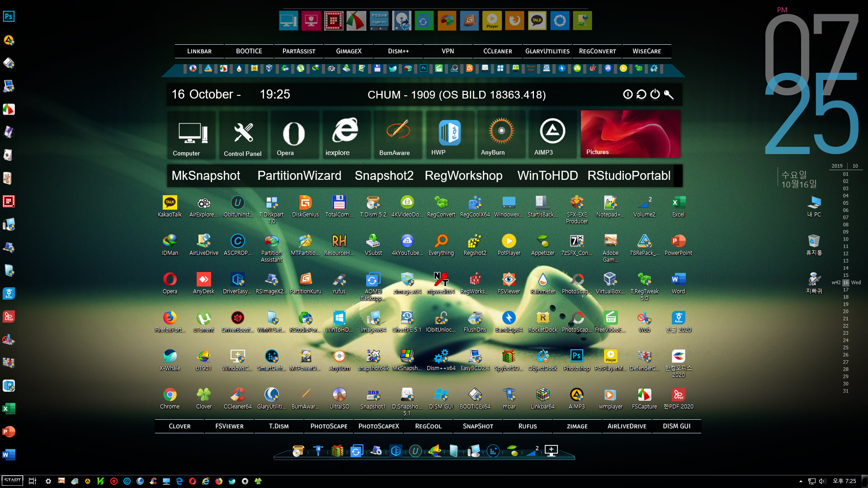Screen dimensions: 868x488
Task: Click the LINKBAR tab
Action: tap(199, 51)
